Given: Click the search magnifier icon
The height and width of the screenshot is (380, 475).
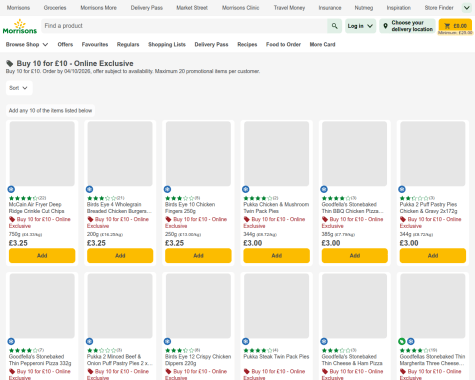Looking at the screenshot, I should pos(334,26).
